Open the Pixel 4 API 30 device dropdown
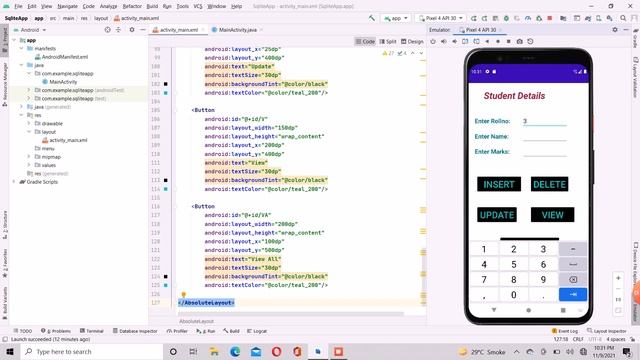Screen dimensions: 640x360 441,18
